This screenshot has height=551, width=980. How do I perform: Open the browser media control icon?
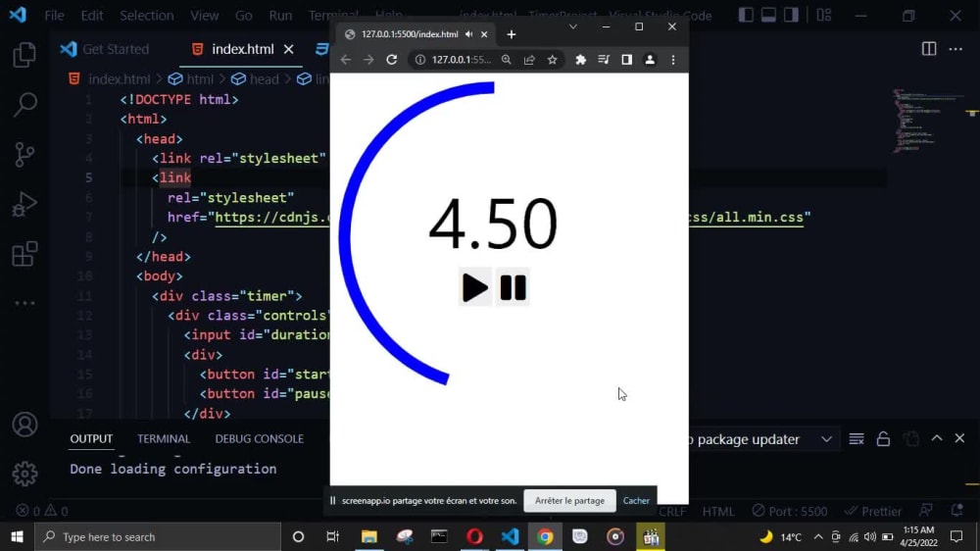pyautogui.click(x=604, y=60)
